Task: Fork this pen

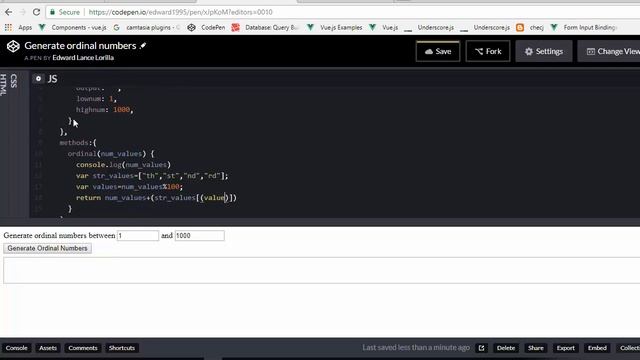Action: pyautogui.click(x=488, y=51)
